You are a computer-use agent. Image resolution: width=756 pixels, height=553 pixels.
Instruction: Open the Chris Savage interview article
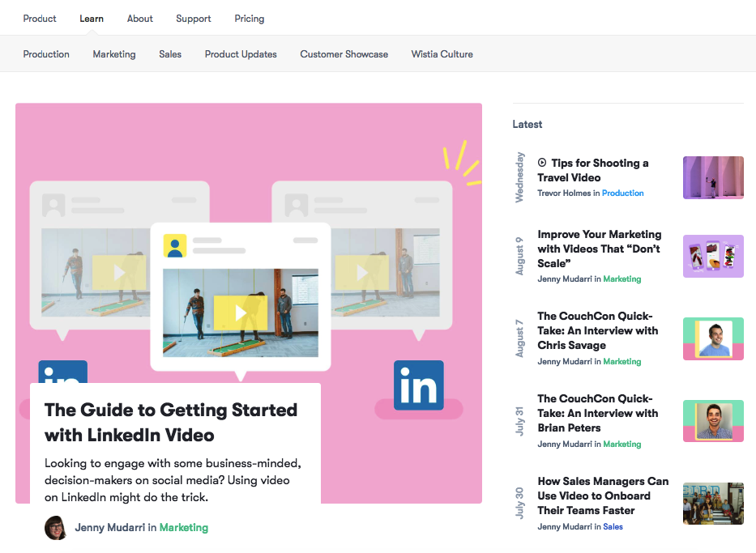598,330
